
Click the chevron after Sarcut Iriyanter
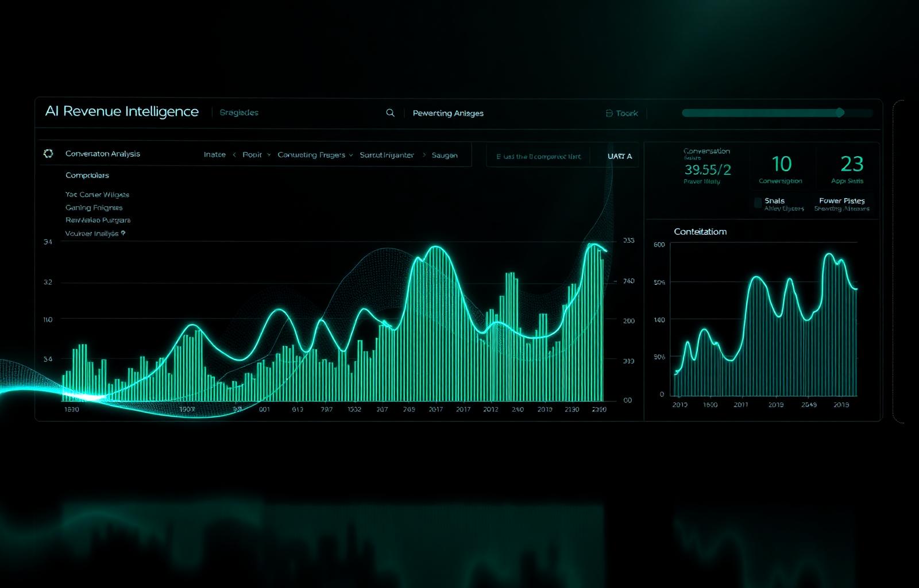coord(424,155)
